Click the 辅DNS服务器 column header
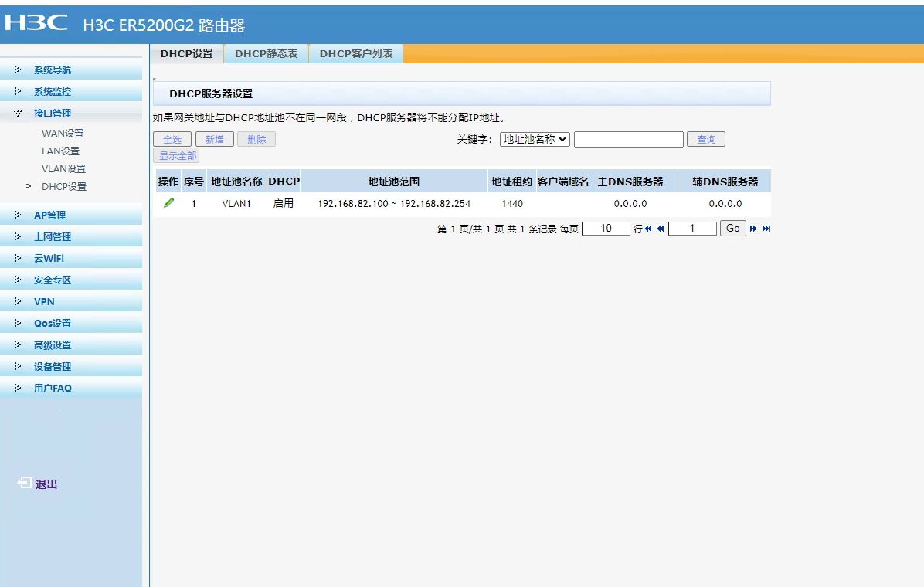Viewport: 924px width, 587px height. click(x=725, y=182)
